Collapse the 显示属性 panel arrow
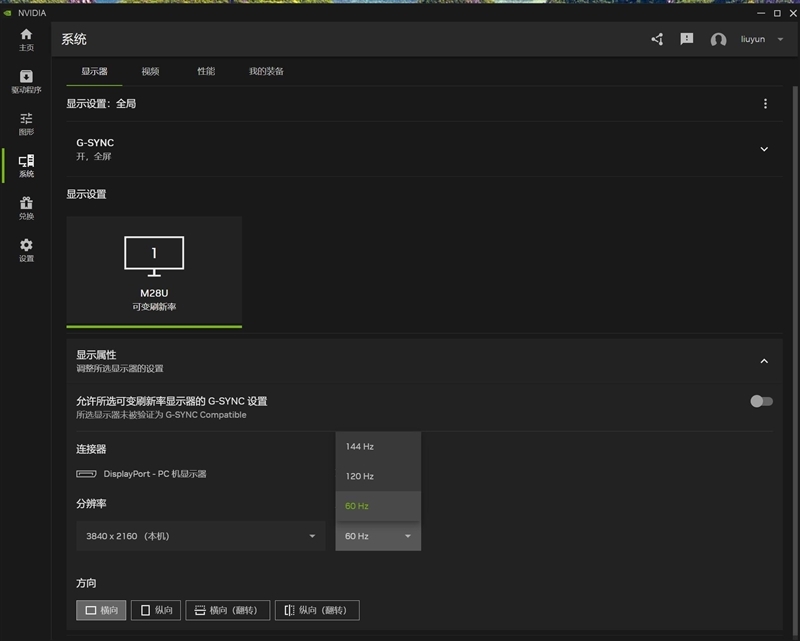The height and width of the screenshot is (641, 800). click(x=765, y=361)
